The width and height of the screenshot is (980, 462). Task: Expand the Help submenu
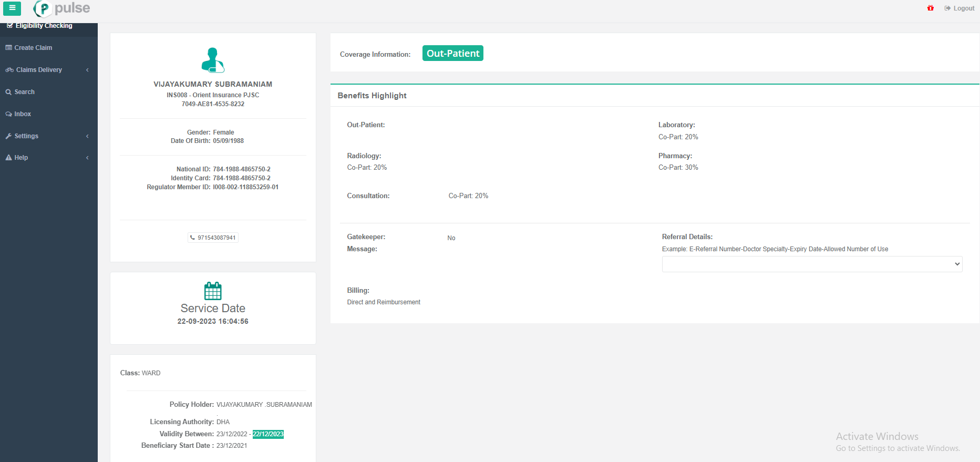pos(21,158)
